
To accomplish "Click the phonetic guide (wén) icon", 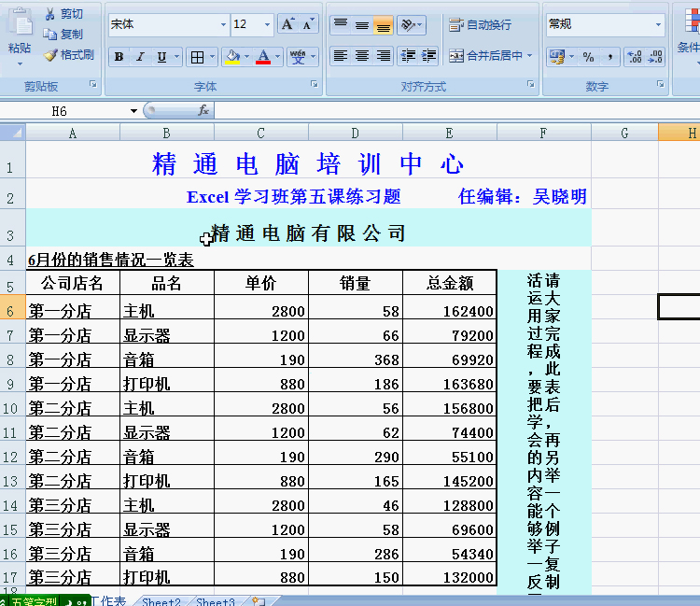I will 298,57.
